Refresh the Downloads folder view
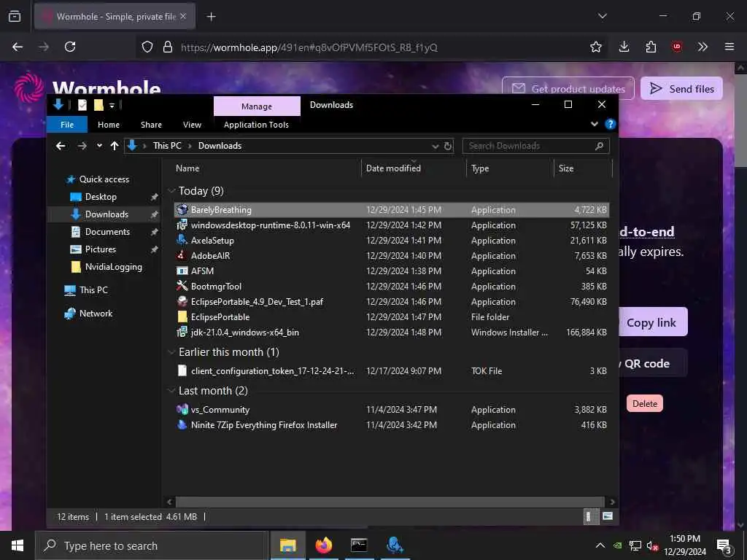The image size is (747, 560). click(448, 146)
